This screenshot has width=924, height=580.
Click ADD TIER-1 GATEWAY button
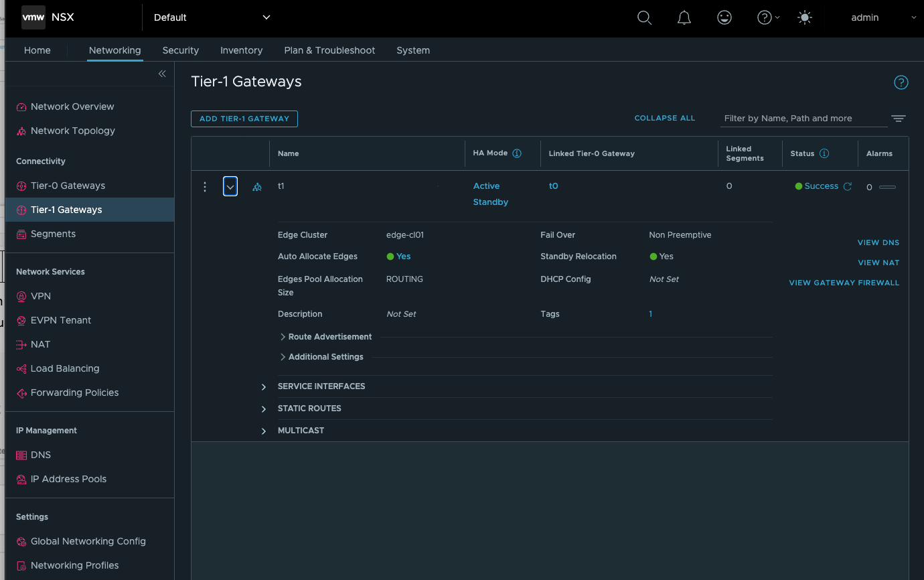pyautogui.click(x=244, y=119)
